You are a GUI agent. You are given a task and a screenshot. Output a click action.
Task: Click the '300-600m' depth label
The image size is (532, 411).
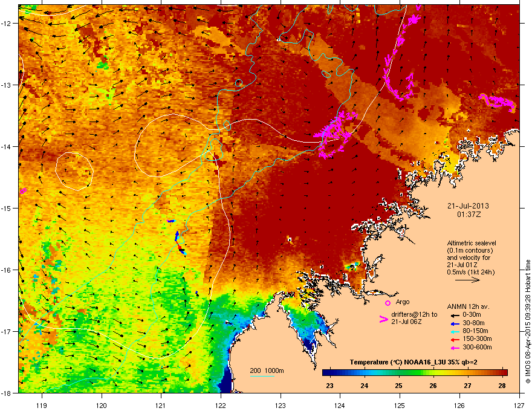(477, 348)
